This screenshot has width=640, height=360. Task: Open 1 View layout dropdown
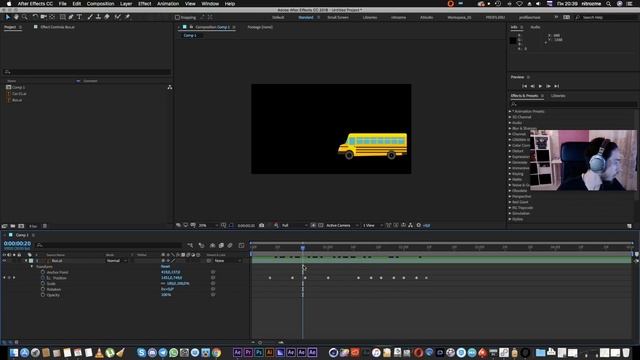(x=373, y=225)
